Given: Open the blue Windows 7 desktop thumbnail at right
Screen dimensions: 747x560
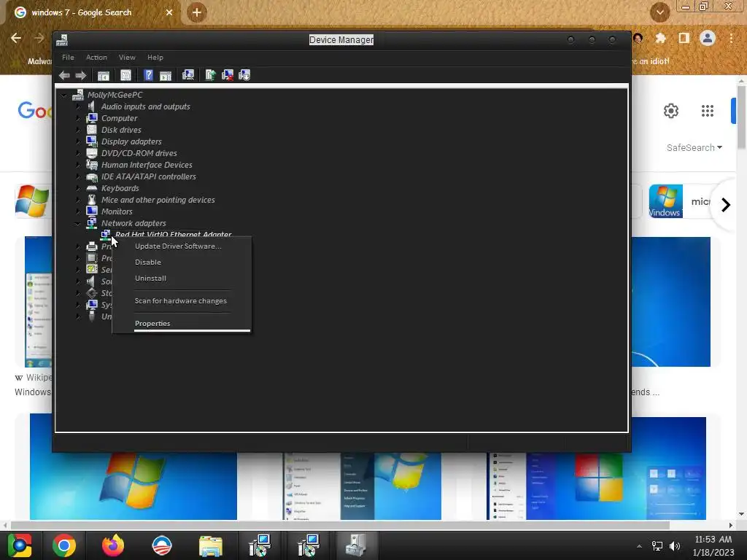Looking at the screenshot, I should tap(671, 302).
